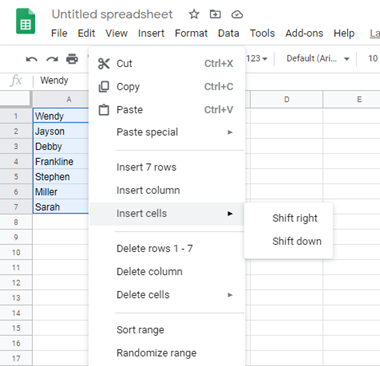Expand the Insert cells submenu arrow
This screenshot has width=380, height=366.
pyautogui.click(x=230, y=214)
